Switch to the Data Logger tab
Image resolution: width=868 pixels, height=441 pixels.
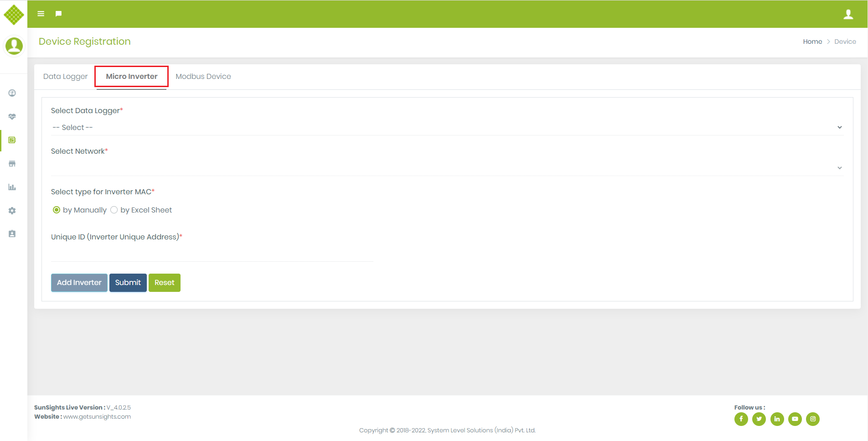coord(65,77)
